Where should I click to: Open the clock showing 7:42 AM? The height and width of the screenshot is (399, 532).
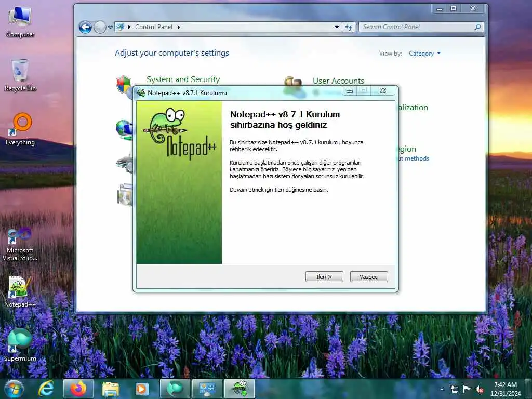click(x=505, y=389)
